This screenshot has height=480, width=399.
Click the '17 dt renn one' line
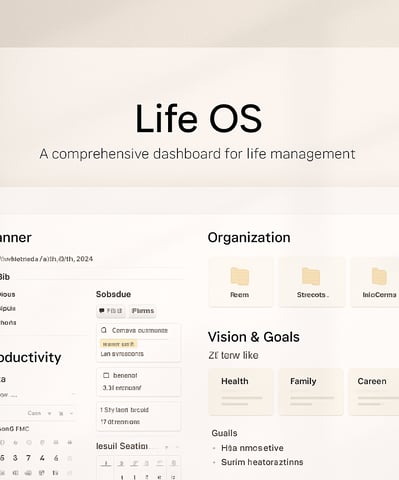pos(120,422)
